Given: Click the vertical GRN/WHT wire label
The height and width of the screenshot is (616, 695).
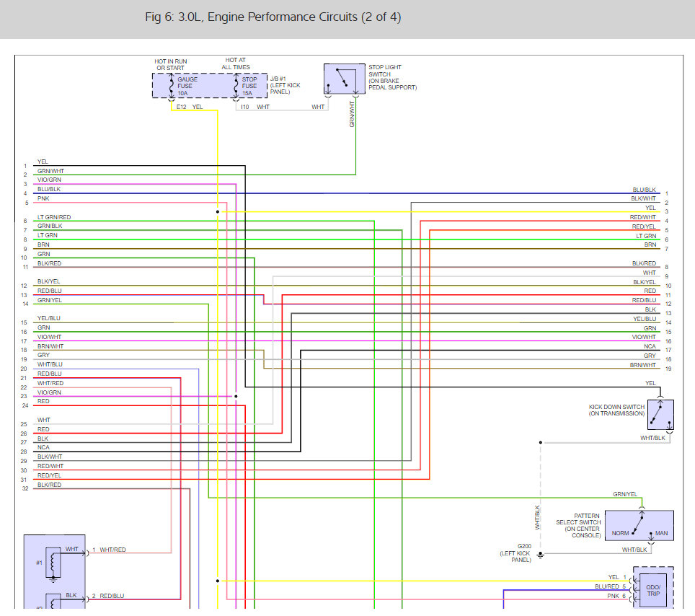Looking at the screenshot, I should coord(352,114).
